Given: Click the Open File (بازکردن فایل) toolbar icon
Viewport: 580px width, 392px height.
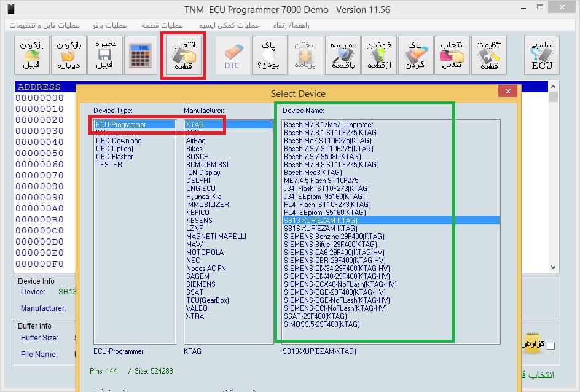Looking at the screenshot, I should (32, 55).
